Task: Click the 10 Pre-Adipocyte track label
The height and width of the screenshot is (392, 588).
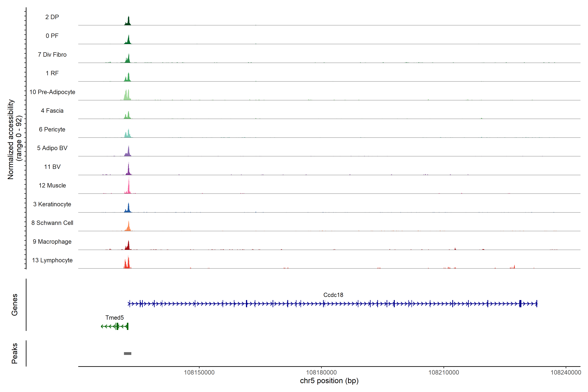Action: tap(52, 92)
